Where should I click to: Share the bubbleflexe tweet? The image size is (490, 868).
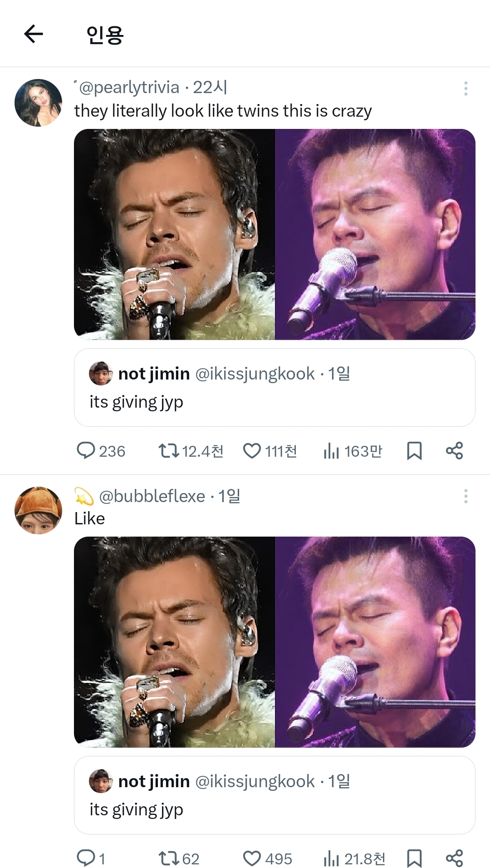coord(454,858)
